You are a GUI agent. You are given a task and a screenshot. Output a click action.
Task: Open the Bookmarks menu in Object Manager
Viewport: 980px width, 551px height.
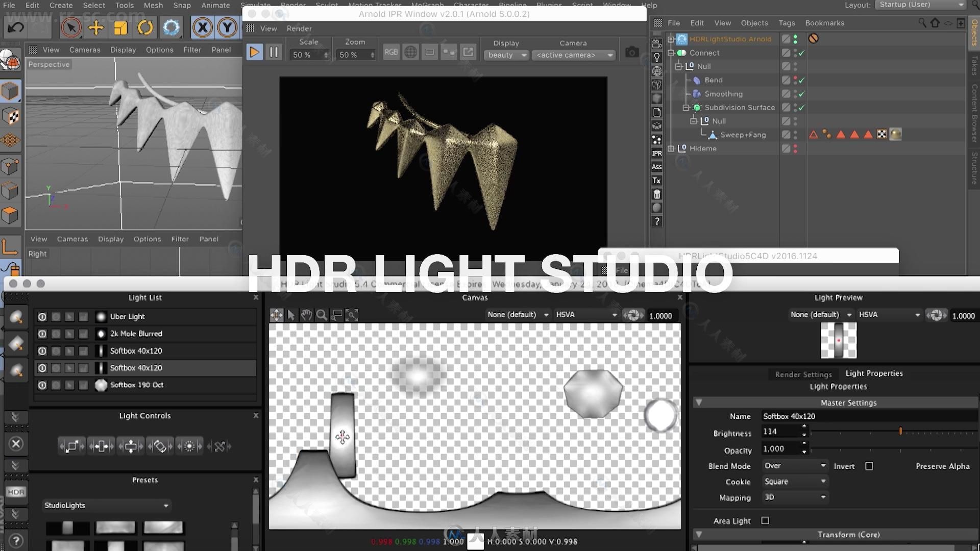tap(824, 23)
